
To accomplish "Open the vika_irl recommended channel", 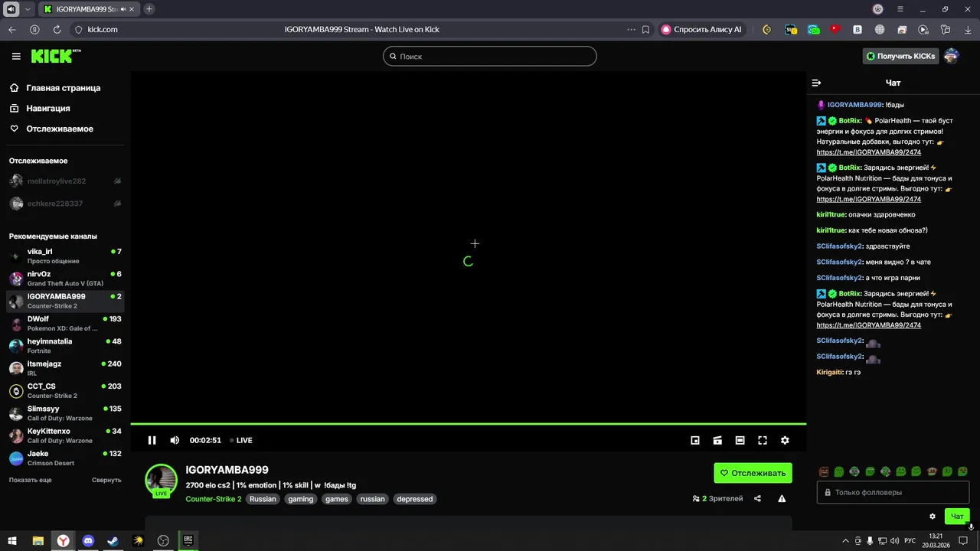I will point(65,256).
